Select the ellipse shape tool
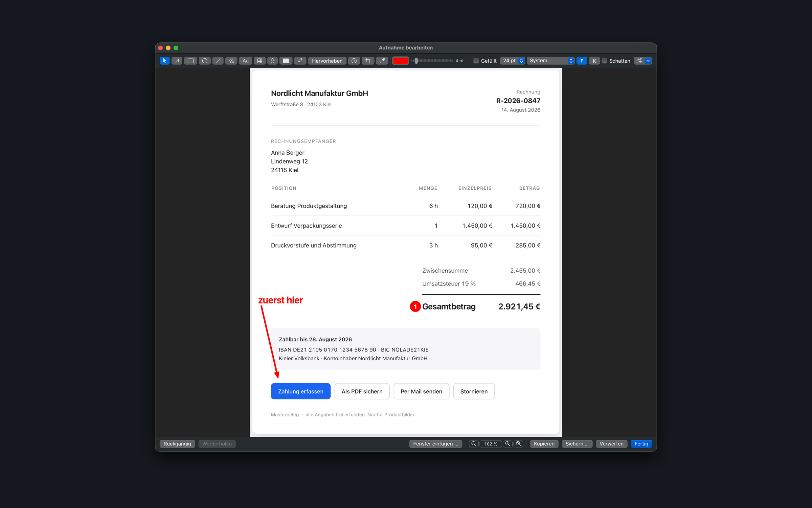 [205, 61]
